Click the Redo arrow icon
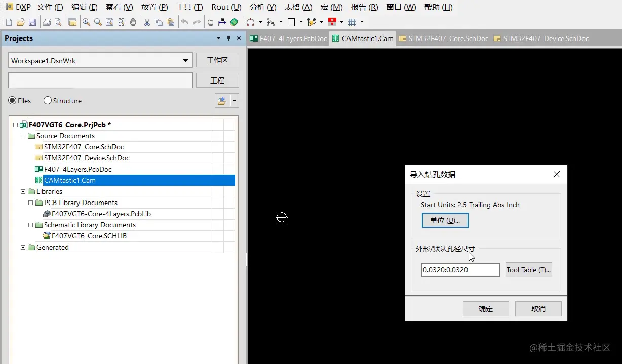 pyautogui.click(x=197, y=22)
